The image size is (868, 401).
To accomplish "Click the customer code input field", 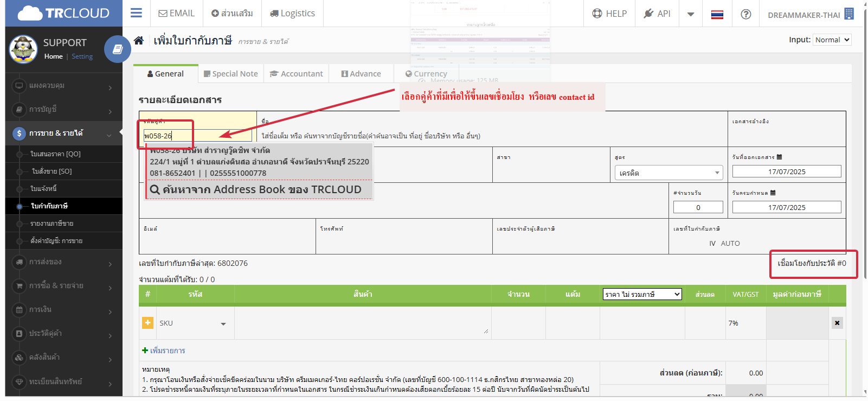I will [x=197, y=136].
